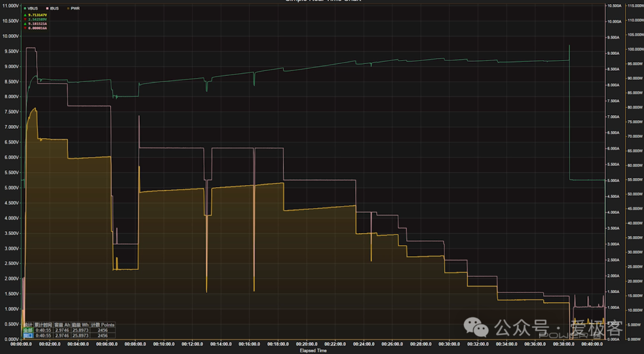Click the 能量 Wh column header
This screenshot has width=644, height=354.
[x=80, y=325]
